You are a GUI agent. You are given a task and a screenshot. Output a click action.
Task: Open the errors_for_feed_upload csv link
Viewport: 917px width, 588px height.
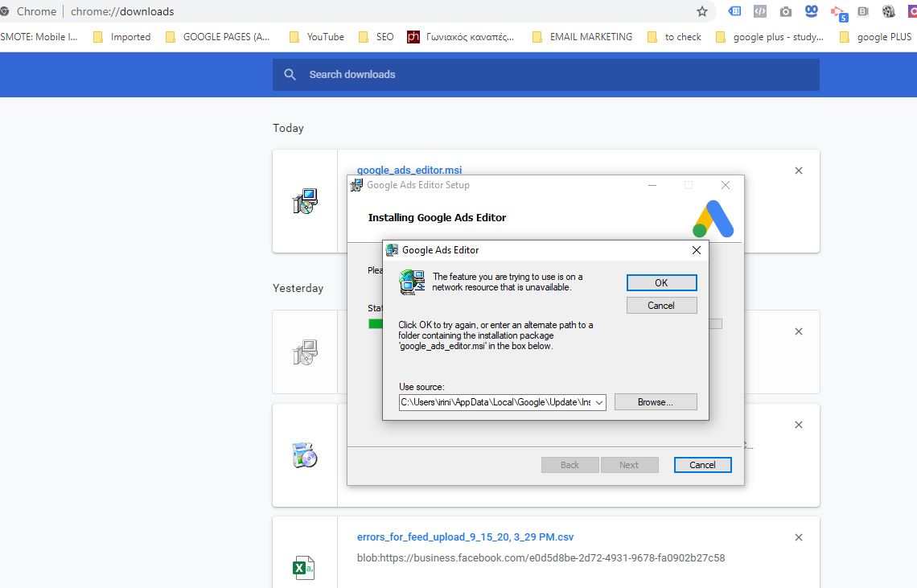(466, 537)
